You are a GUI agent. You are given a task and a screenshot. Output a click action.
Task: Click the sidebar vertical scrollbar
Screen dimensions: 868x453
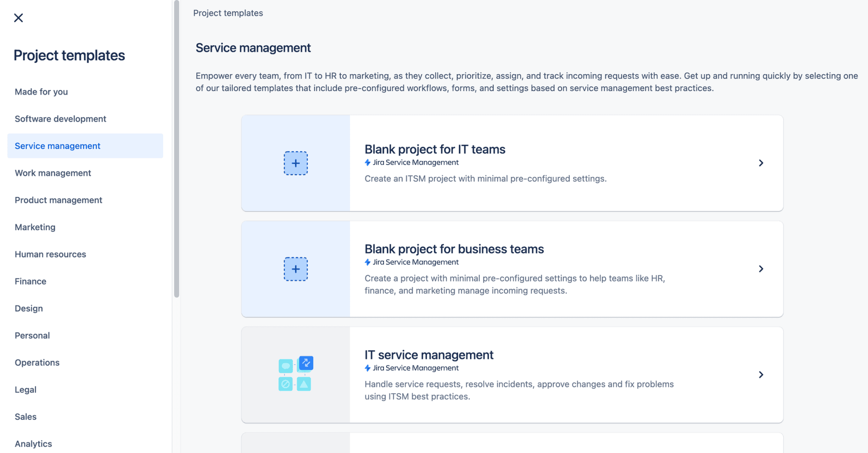177,148
